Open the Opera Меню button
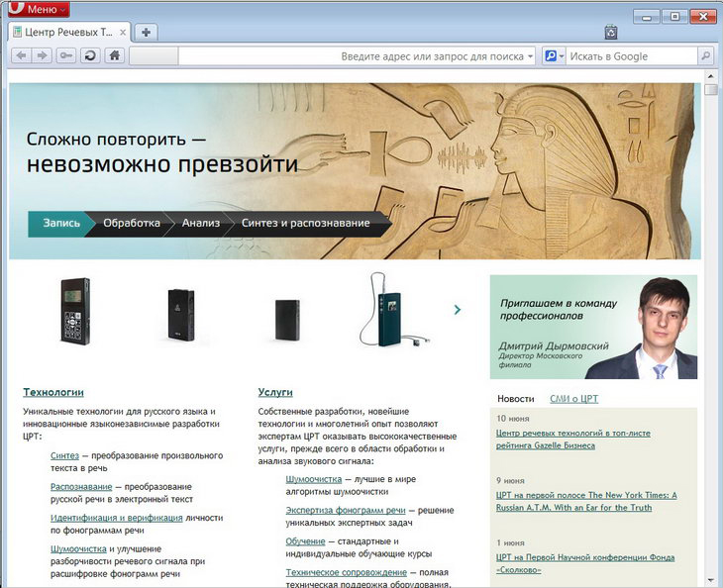This screenshot has width=723, height=588. point(37,9)
